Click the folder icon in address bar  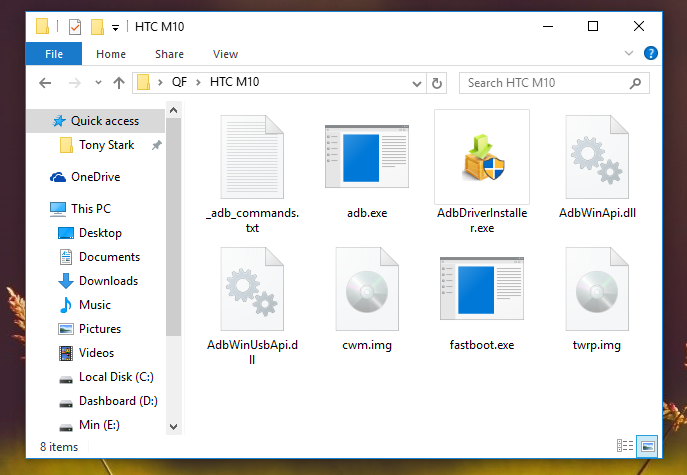(143, 82)
